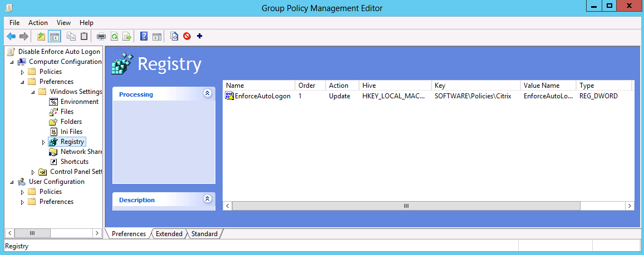Viewport: 644px width, 255px height.
Task: Sort list by Action column header
Action: pyautogui.click(x=342, y=86)
